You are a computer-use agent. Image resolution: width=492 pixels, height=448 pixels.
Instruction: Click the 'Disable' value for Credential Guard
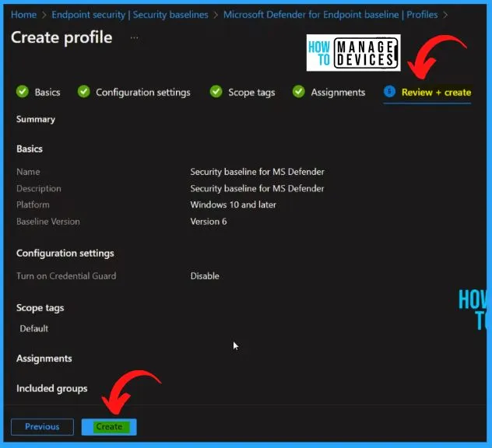point(205,276)
